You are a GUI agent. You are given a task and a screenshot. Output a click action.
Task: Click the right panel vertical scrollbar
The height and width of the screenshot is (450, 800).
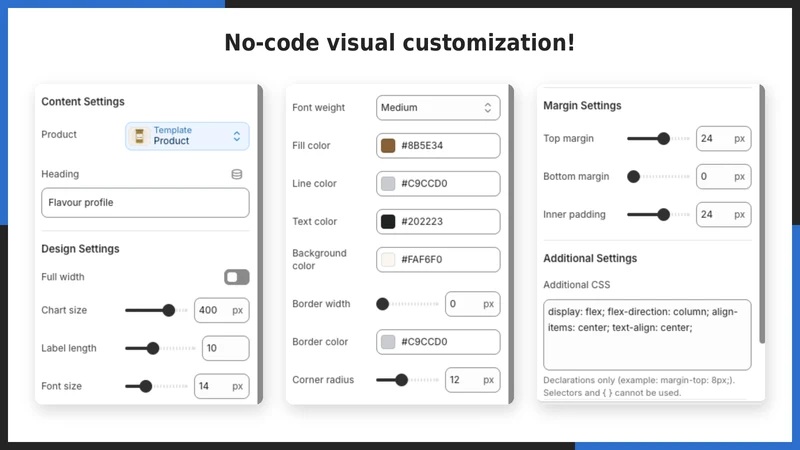762,214
